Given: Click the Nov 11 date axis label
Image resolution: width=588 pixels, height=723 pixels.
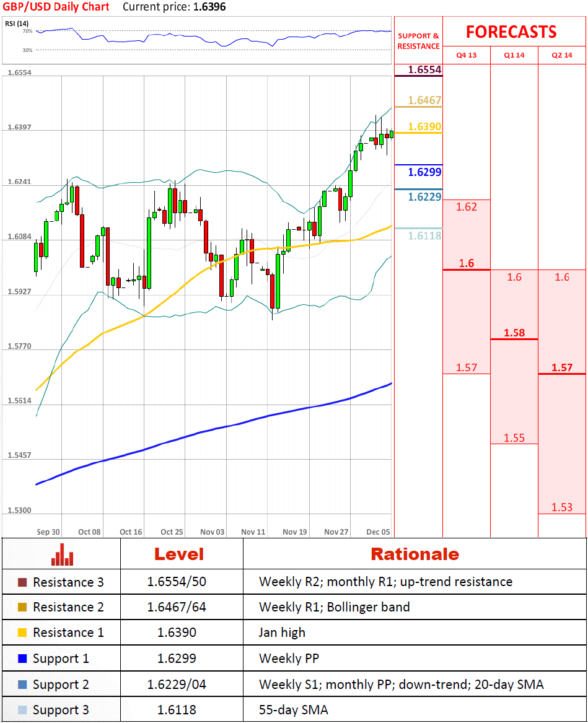Looking at the screenshot, I should coord(253,532).
